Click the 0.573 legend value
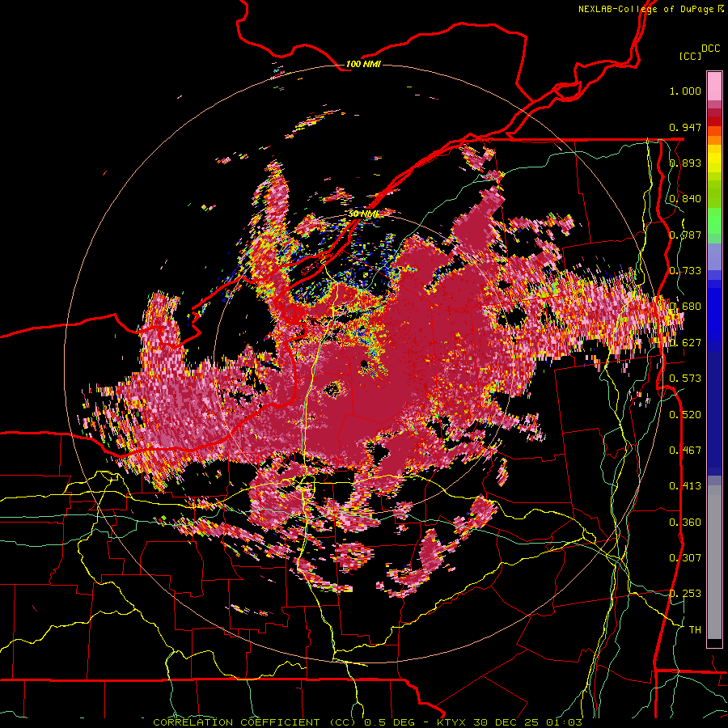Viewport: 728px width, 728px height. tap(685, 379)
